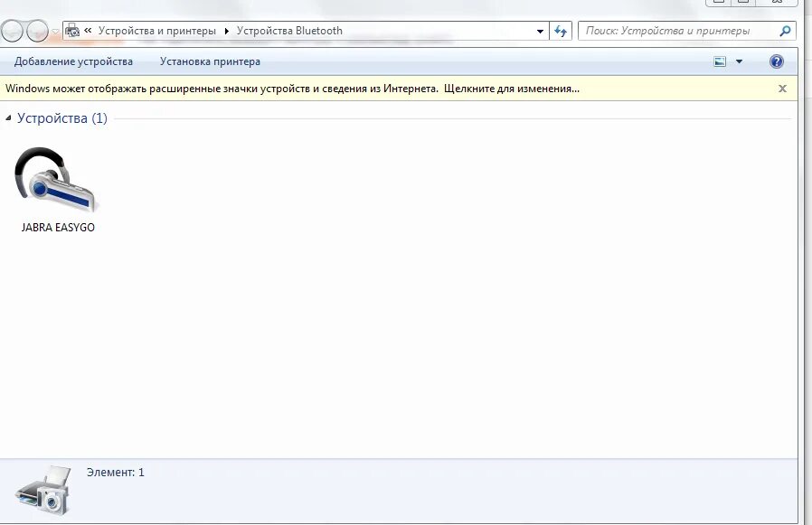
Task: Select the JABRA EASYGO label text
Action: coord(58,228)
